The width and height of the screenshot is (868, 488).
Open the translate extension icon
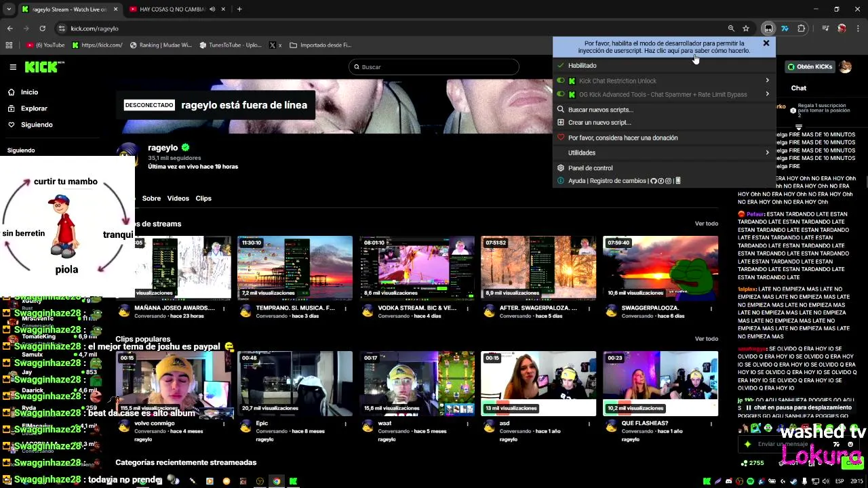[x=785, y=28]
